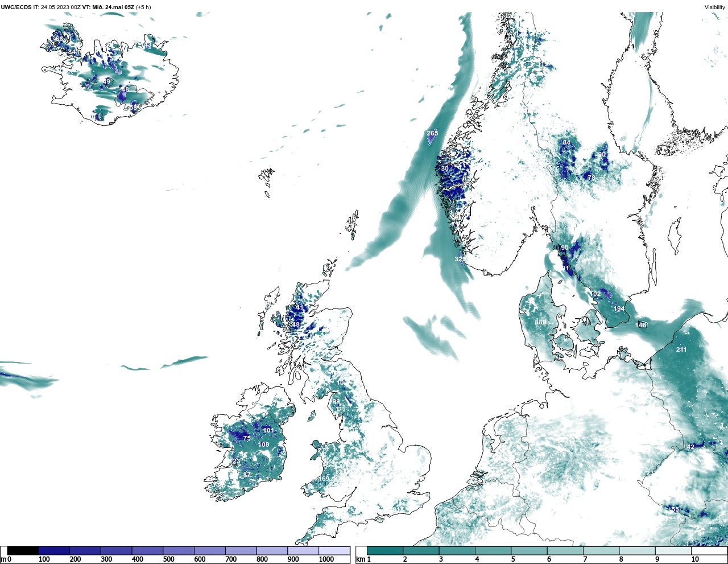This screenshot has height=564, width=728.
Task: Pick the 700–800 m lavender swatch
Action: click(x=241, y=550)
